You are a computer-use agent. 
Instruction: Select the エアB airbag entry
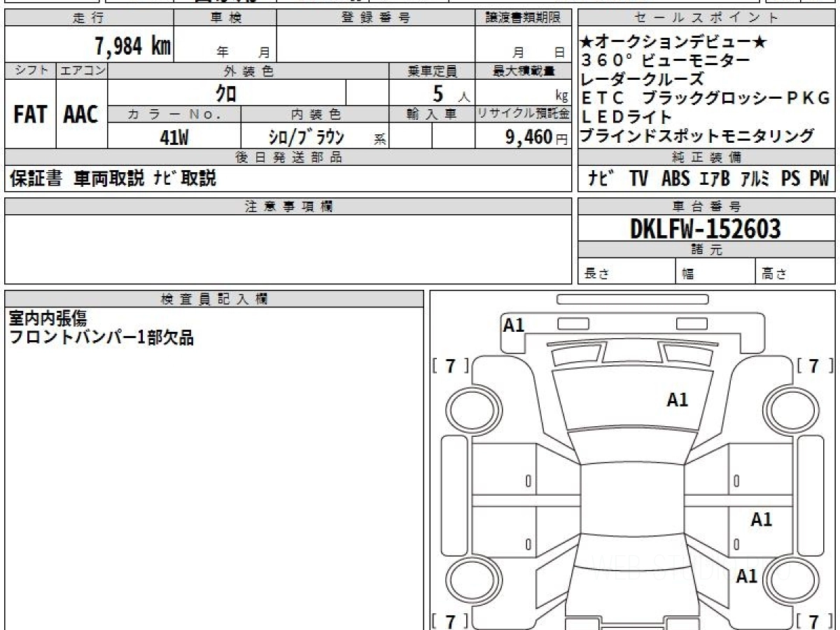tap(714, 179)
